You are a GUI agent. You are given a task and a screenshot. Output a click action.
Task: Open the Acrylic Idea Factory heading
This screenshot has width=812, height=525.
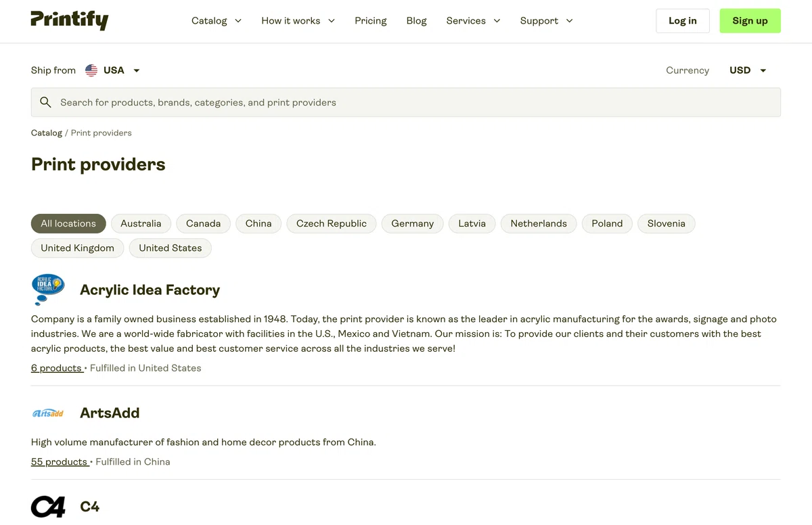click(150, 290)
